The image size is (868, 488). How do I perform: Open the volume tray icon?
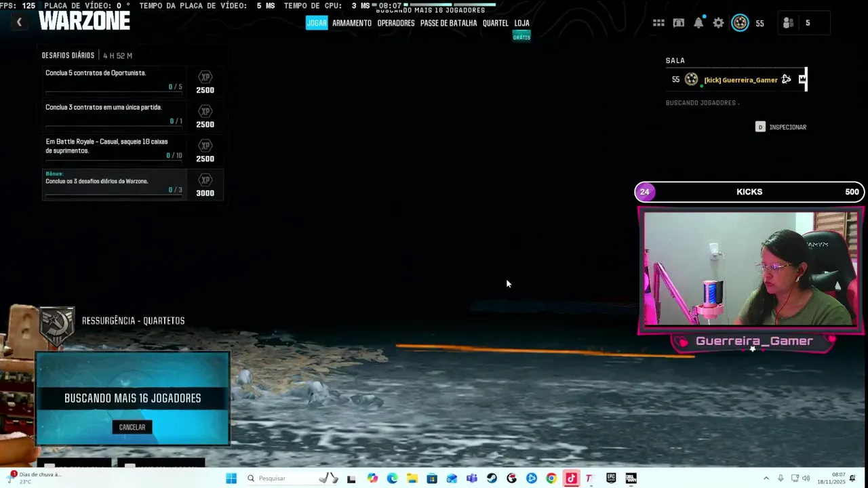click(x=806, y=479)
